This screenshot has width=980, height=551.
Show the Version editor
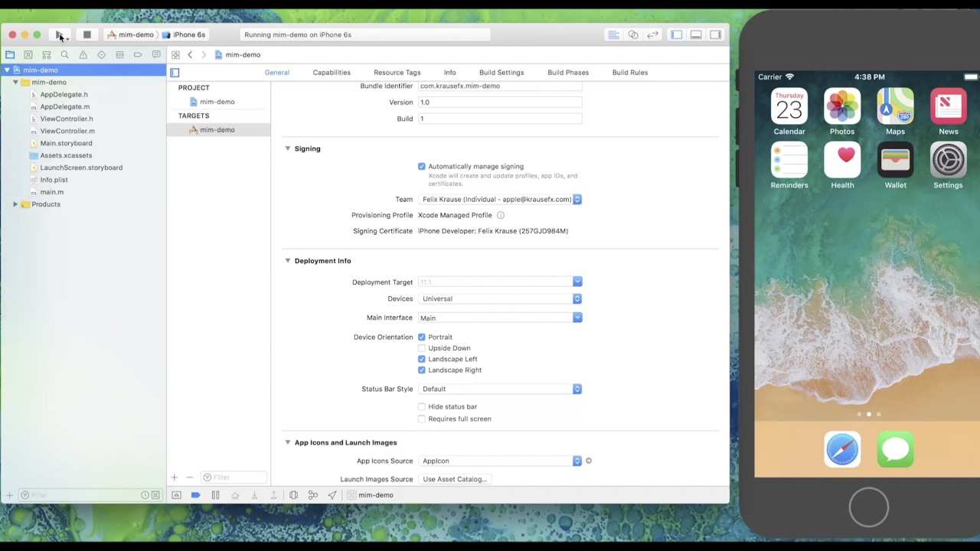click(x=652, y=34)
